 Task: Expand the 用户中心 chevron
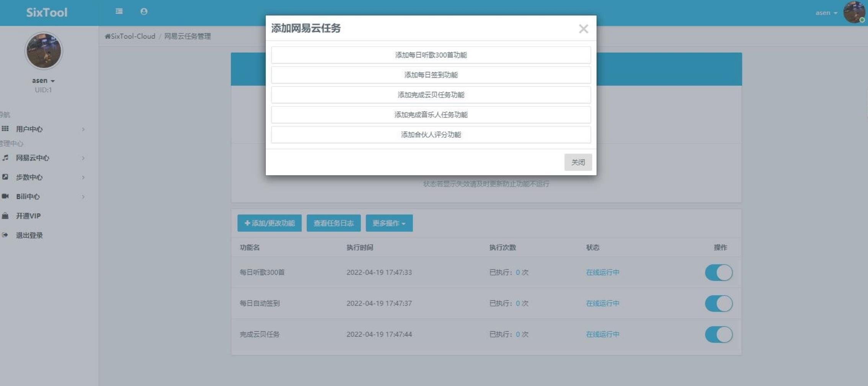point(83,129)
